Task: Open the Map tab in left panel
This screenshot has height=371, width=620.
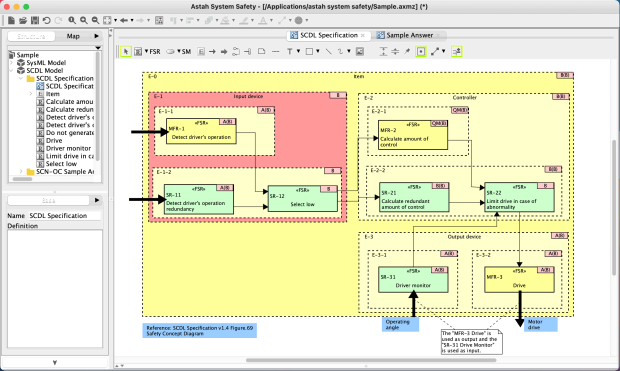Action: [73, 36]
